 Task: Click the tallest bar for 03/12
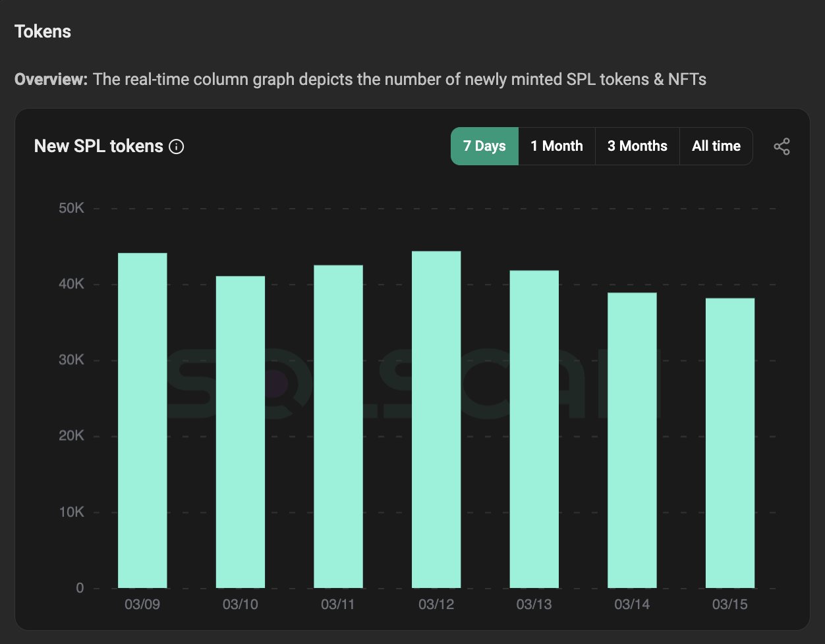click(436, 419)
